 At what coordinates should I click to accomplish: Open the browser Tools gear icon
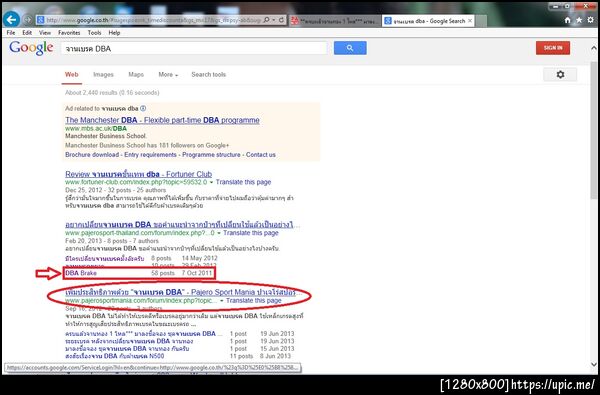[x=590, y=20]
